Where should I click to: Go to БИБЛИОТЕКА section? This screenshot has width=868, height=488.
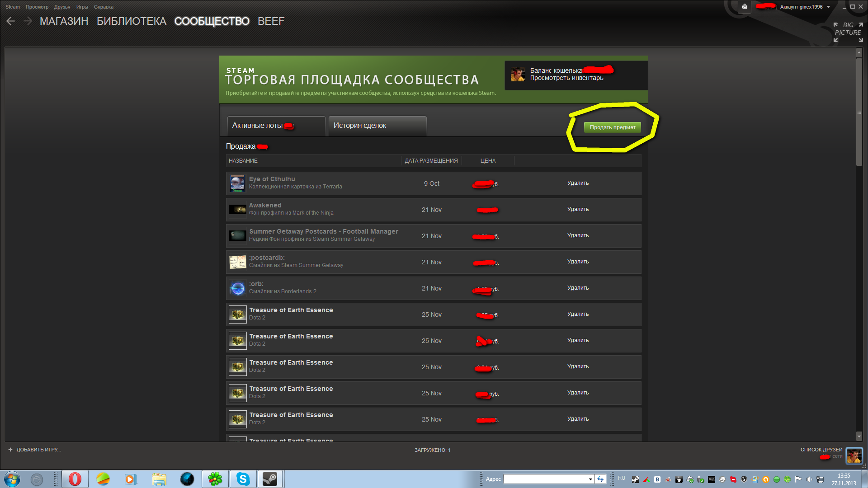click(x=132, y=21)
